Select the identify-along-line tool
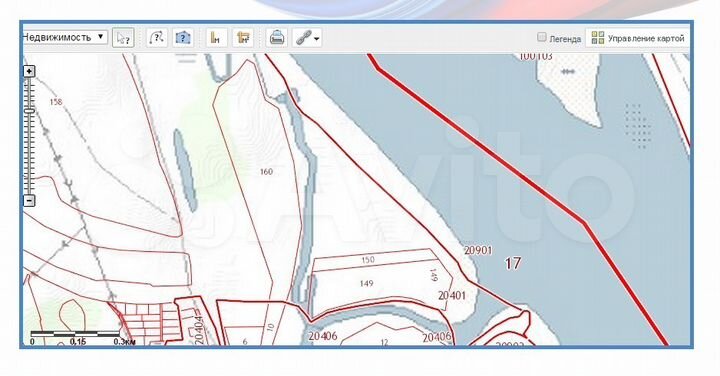The image size is (720, 376). pyautogui.click(x=157, y=38)
